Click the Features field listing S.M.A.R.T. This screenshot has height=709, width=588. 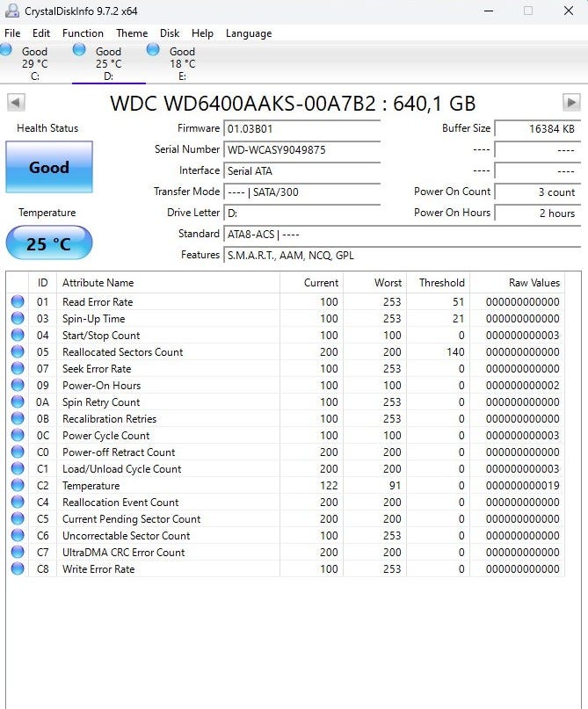[402, 256]
